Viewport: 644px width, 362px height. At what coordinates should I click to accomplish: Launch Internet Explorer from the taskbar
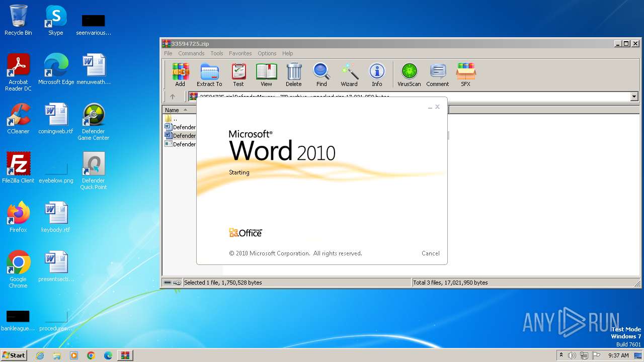coord(40,355)
